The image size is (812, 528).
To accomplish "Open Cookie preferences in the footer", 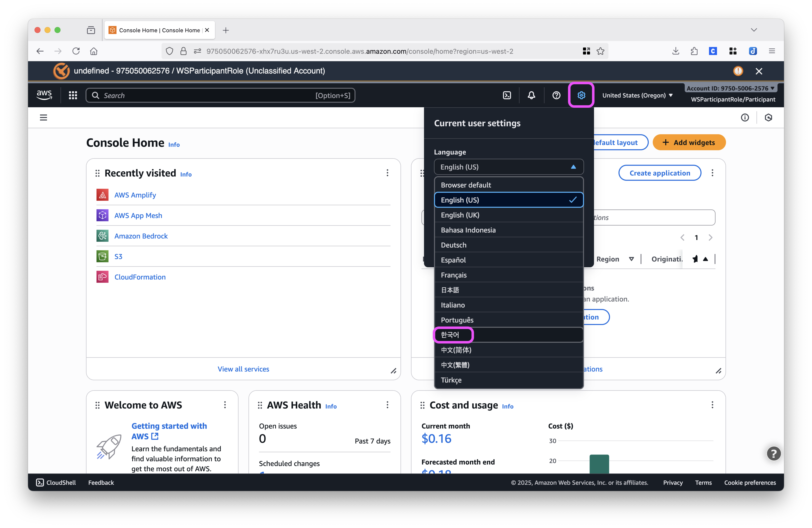I will pos(750,482).
